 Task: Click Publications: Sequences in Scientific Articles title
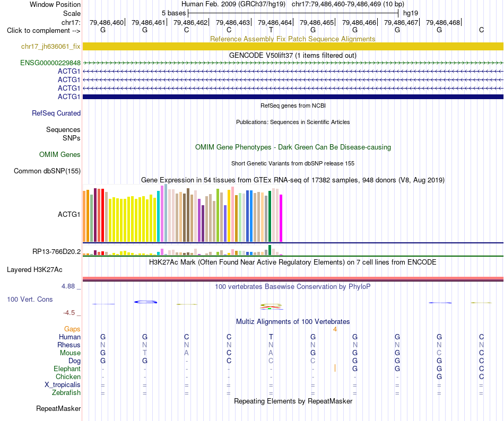click(x=293, y=122)
